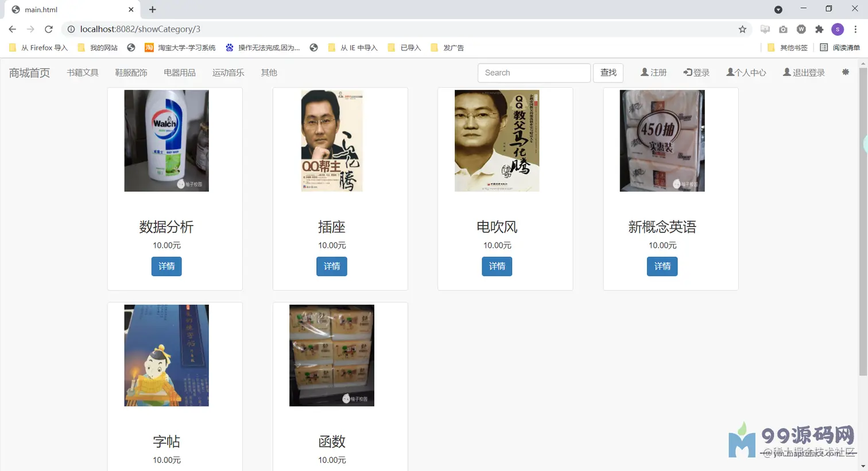Open the 其他书签 folder

tap(788, 48)
